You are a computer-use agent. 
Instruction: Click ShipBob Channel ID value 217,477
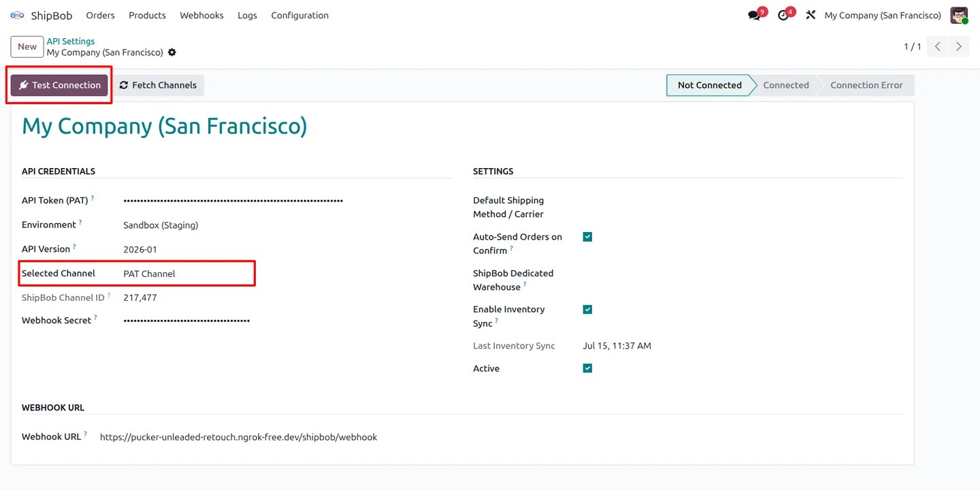coord(140,297)
